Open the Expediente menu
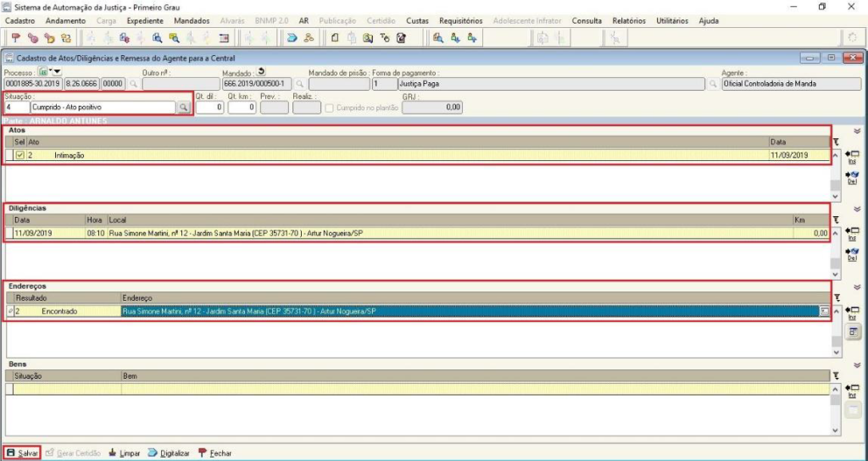The width and height of the screenshot is (868, 461). [145, 21]
